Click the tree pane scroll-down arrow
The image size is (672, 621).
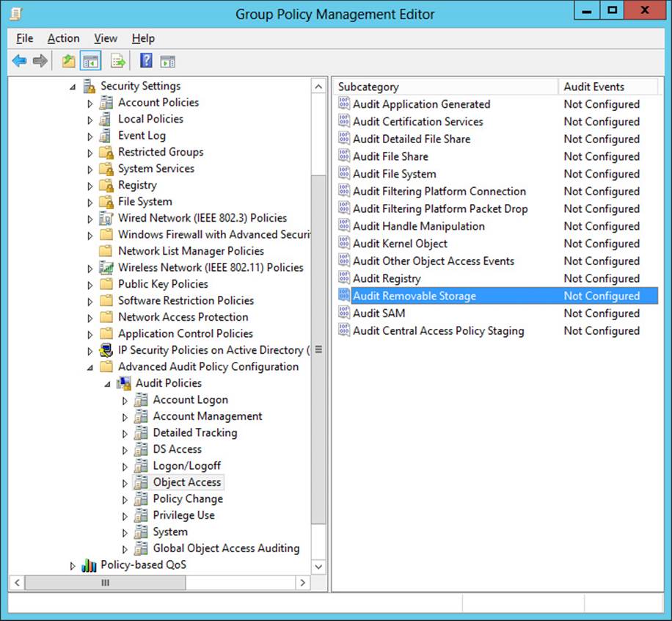[x=318, y=567]
